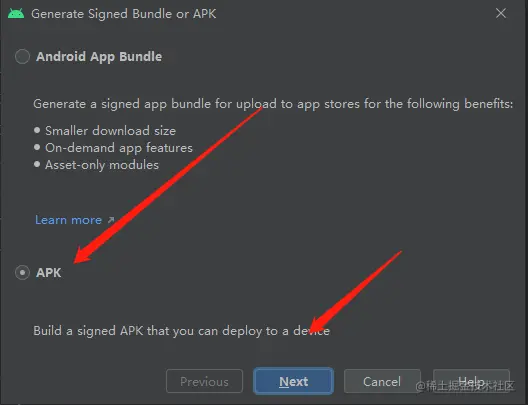The height and width of the screenshot is (405, 528).
Task: Click the signed app bundle description text
Action: (x=273, y=104)
